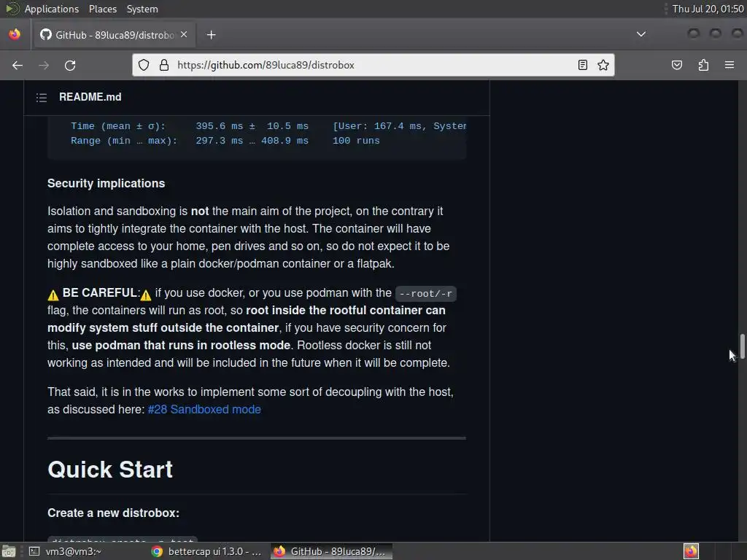
Task: Open the #28 Sandboxed mode link
Action: [204, 410]
